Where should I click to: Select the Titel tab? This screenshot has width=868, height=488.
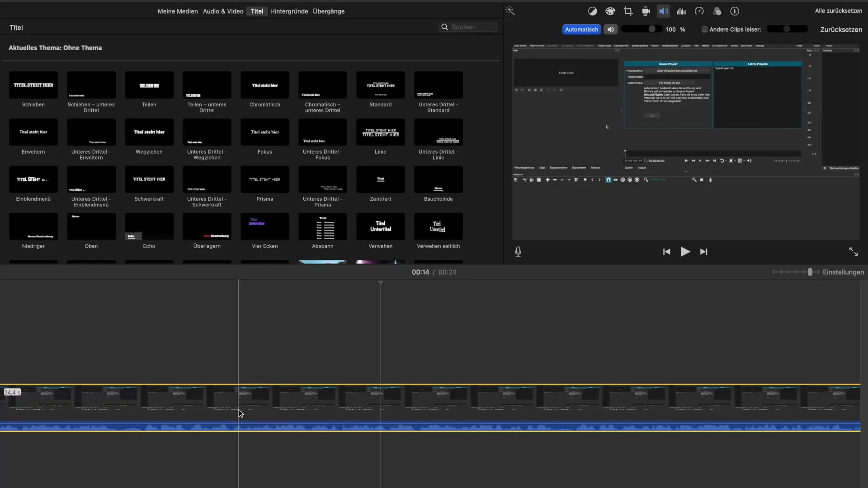click(x=257, y=11)
